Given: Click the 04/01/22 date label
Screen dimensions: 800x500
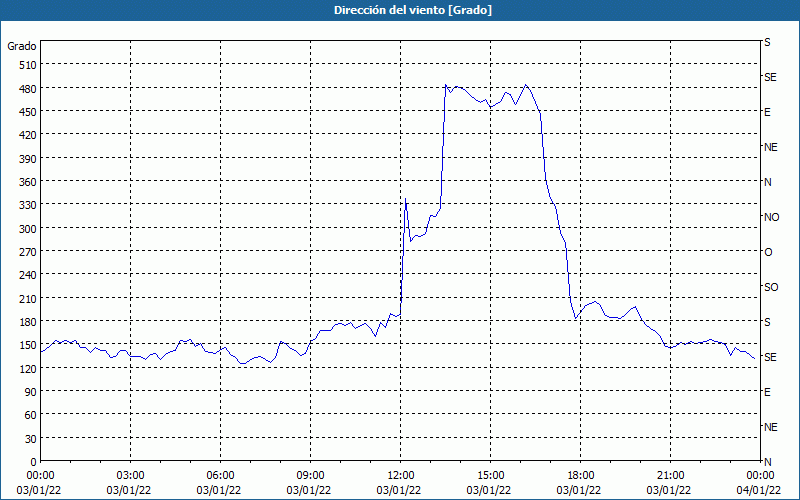Looking at the screenshot, I should point(759,490).
